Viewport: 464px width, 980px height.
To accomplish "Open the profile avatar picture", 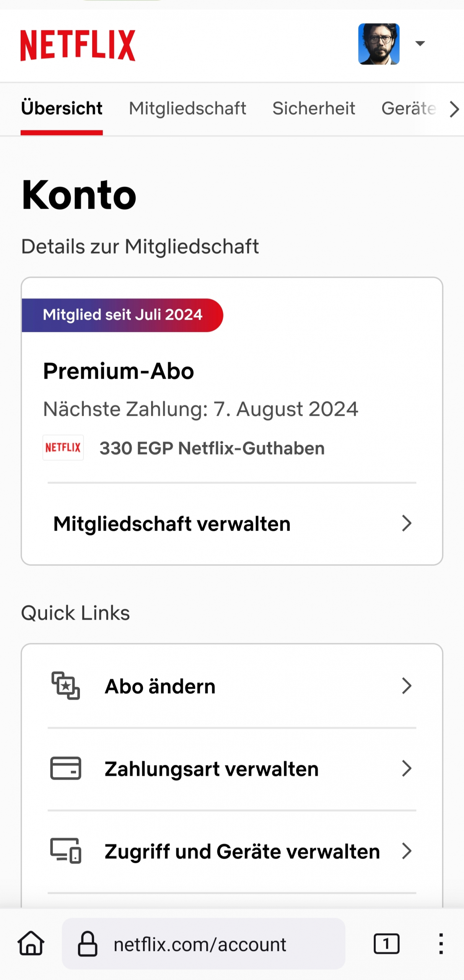I will [x=378, y=44].
